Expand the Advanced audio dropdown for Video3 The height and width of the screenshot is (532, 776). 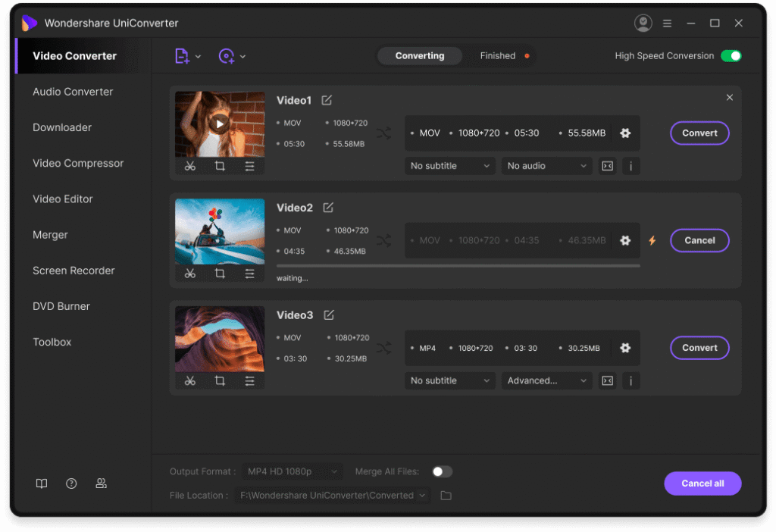[x=546, y=380]
